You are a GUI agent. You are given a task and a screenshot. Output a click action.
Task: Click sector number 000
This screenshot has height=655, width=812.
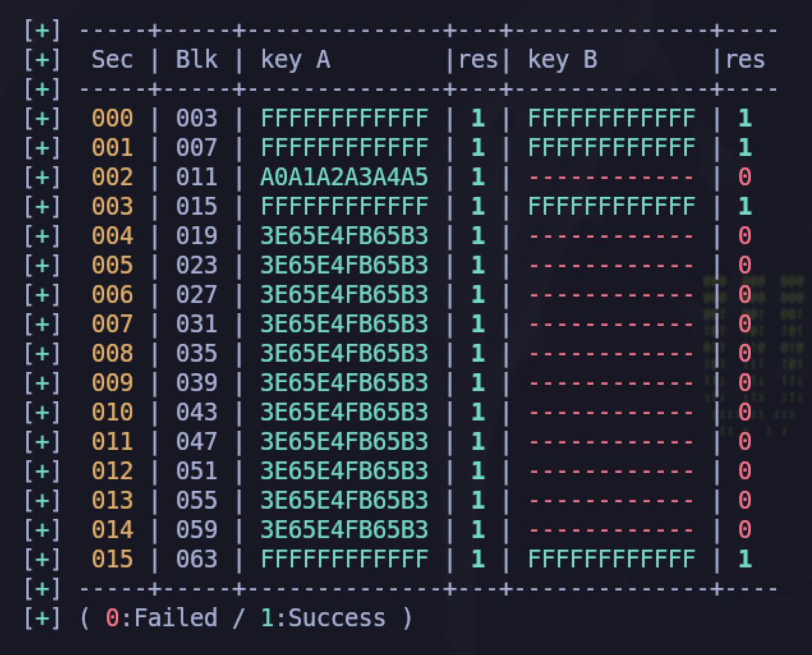tap(112, 118)
